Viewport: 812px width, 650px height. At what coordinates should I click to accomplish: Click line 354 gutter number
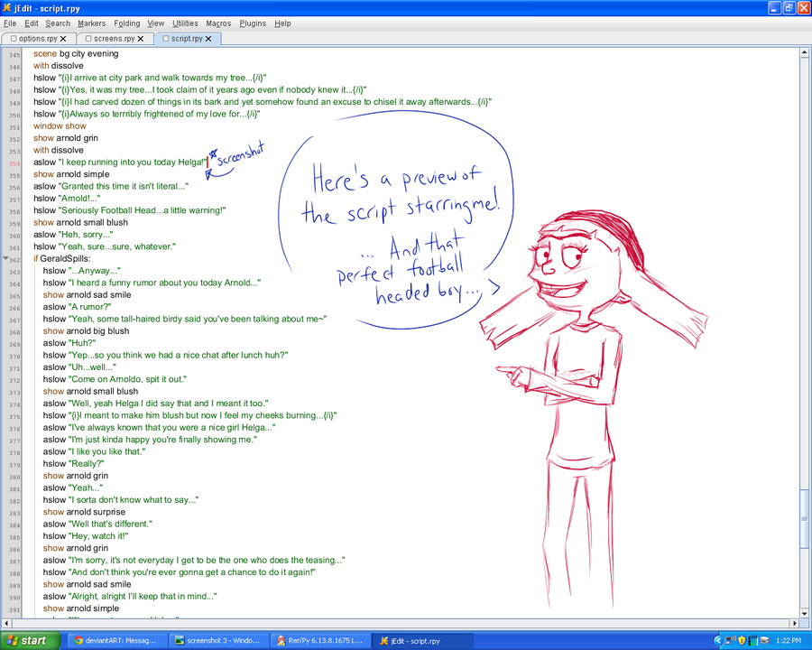(14, 163)
